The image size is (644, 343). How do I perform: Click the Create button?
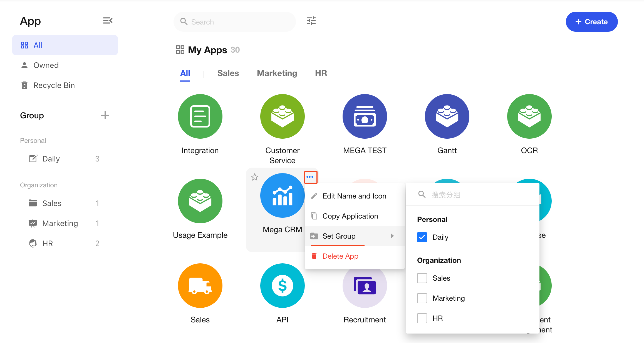tap(591, 22)
